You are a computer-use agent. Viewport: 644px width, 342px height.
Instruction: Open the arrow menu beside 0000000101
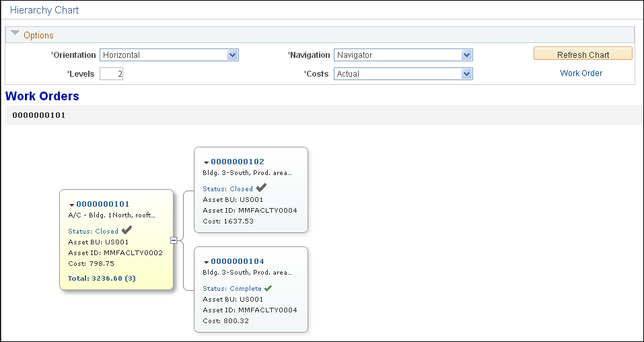click(71, 205)
